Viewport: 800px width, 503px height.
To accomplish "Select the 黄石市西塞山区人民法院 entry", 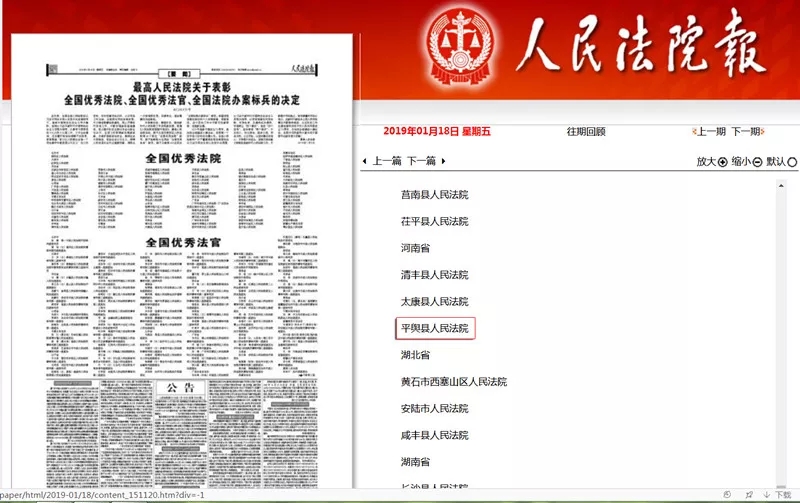I will pos(454,382).
